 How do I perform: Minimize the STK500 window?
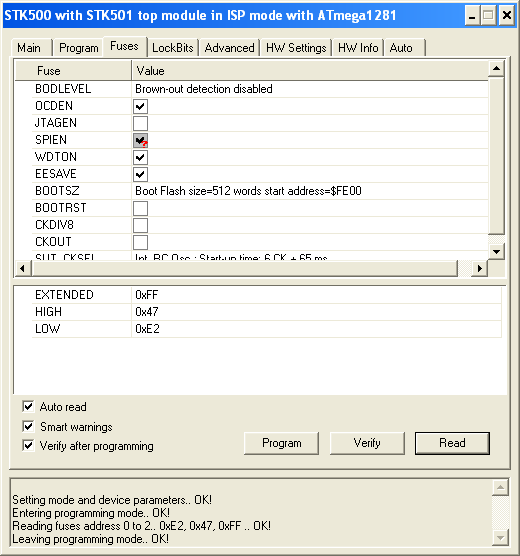(x=472, y=16)
